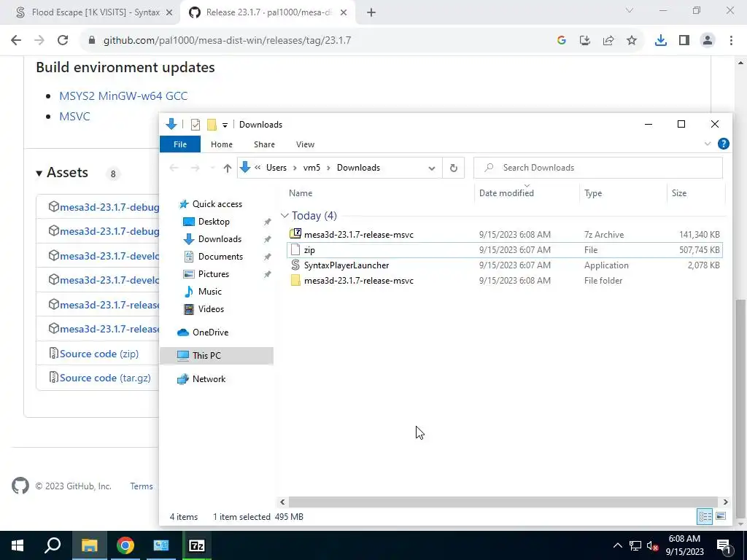
Task: Toggle Chrome side panel icon
Action: coord(684,41)
